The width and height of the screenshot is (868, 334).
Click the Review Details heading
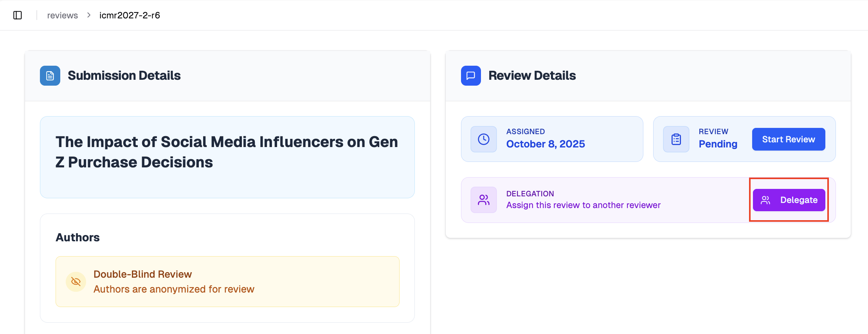point(532,75)
